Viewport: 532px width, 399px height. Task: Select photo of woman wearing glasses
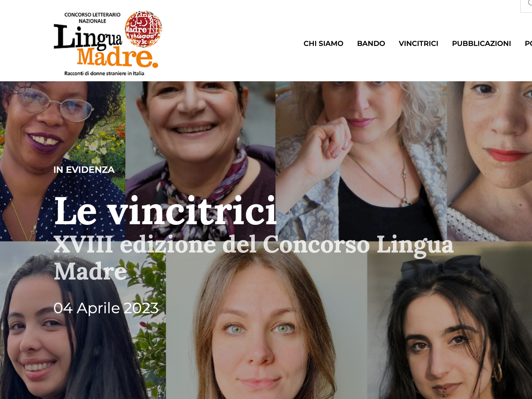pyautogui.click(x=63, y=161)
